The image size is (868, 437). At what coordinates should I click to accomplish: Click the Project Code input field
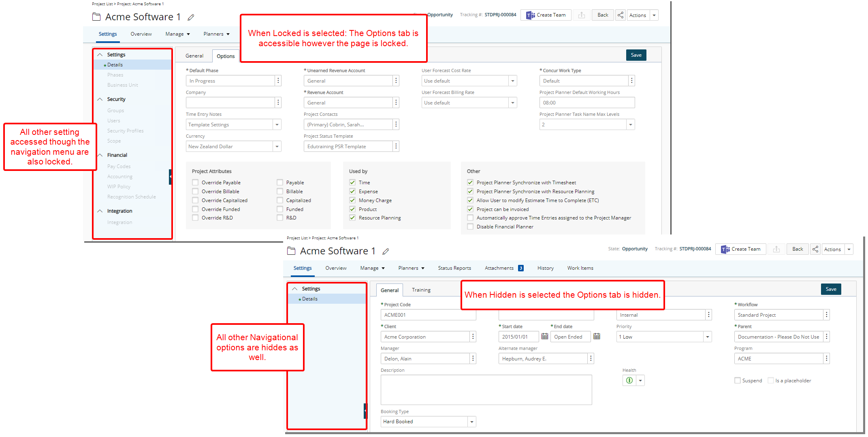tap(428, 315)
